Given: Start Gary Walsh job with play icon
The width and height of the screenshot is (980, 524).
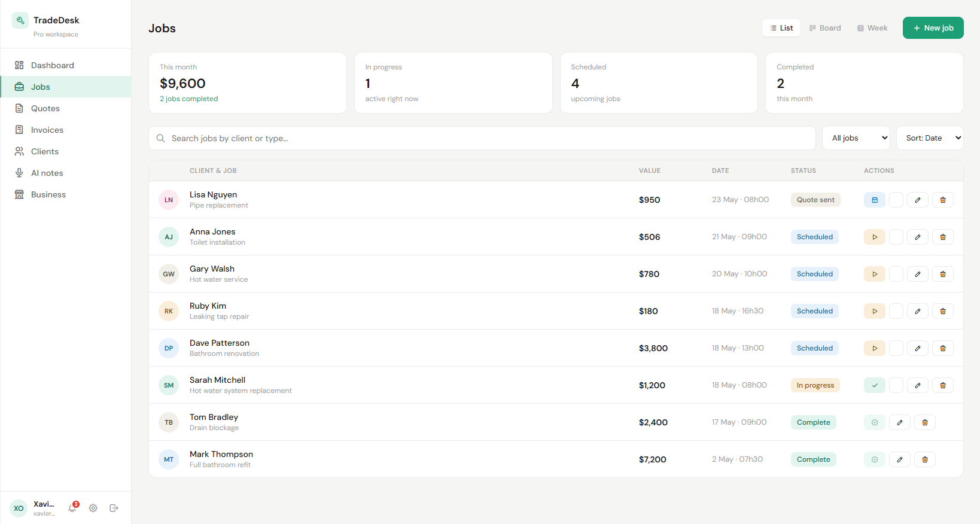Looking at the screenshot, I should (x=874, y=274).
